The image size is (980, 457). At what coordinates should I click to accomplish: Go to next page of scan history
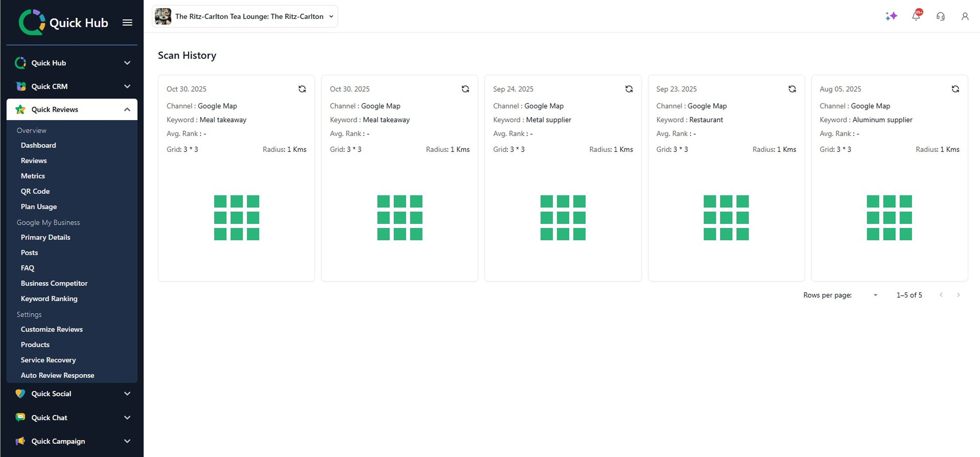click(958, 295)
